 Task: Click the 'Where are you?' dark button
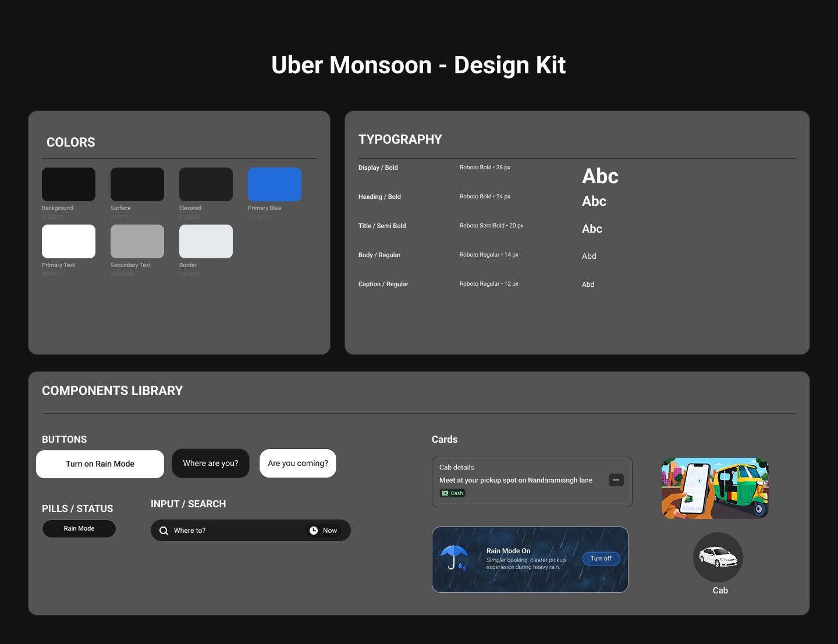211,464
